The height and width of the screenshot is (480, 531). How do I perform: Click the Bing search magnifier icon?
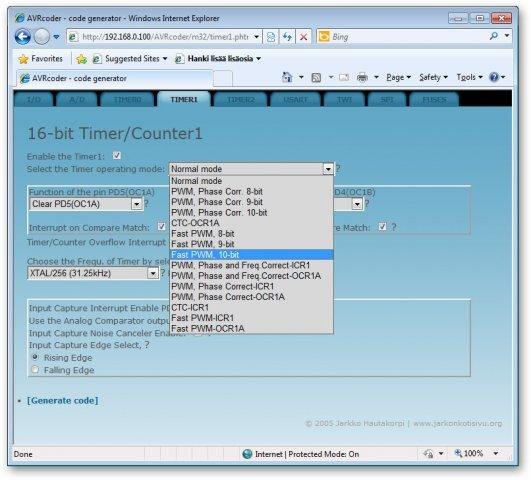click(494, 36)
